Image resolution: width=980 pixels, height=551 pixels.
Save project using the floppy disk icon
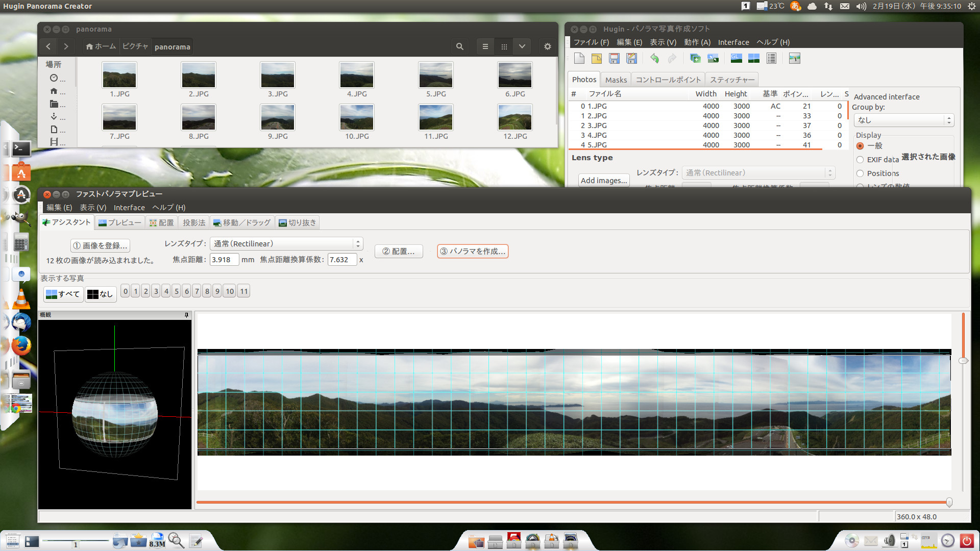[614, 58]
